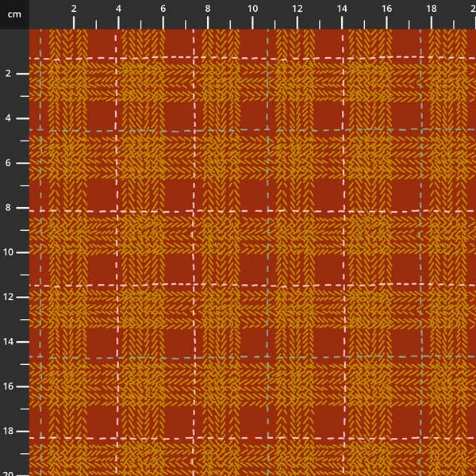
Task: Click the 2 mark on the left ruler
Action: [x=8, y=73]
